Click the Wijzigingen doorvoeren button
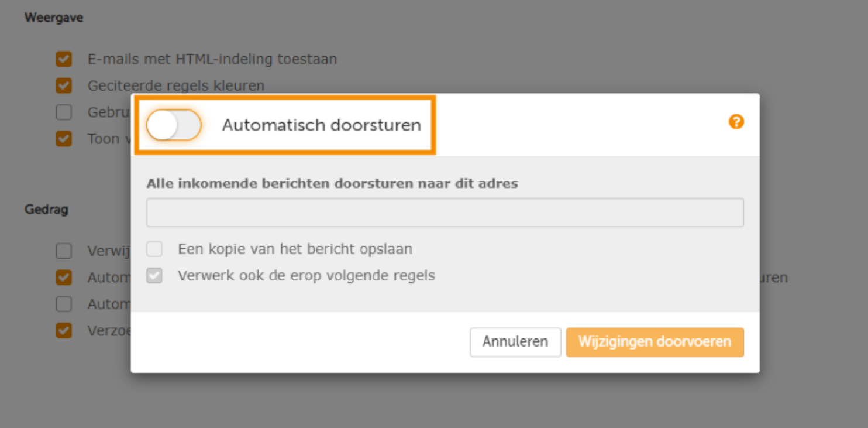Screen dimensions: 868x428 point(654,342)
